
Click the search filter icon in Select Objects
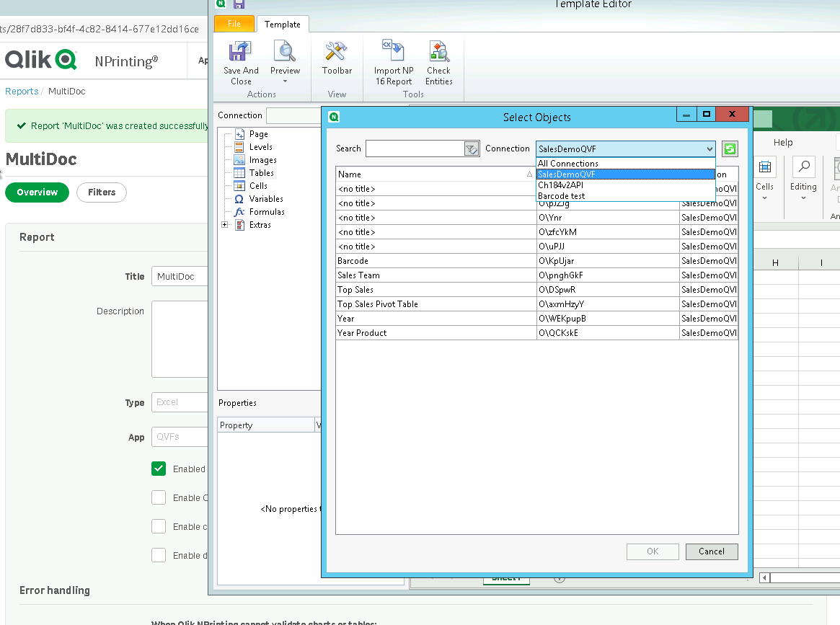(472, 149)
